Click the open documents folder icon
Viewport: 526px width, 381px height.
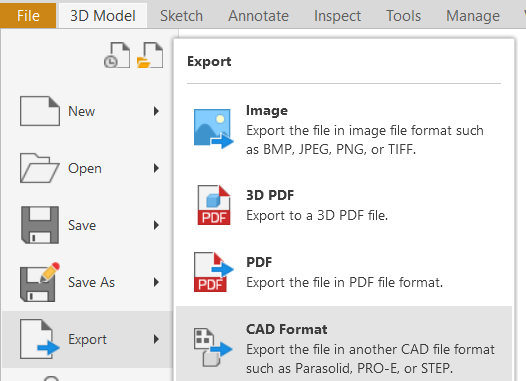coord(150,55)
